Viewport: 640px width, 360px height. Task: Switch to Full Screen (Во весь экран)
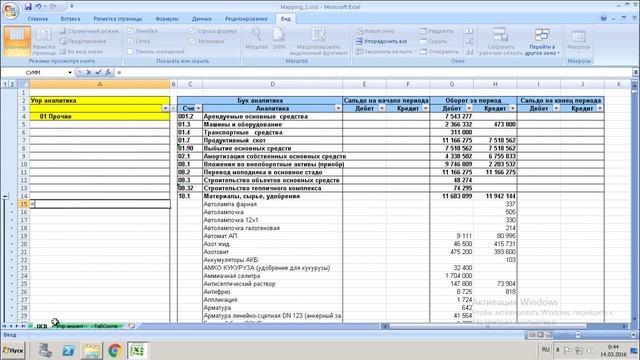point(81,52)
